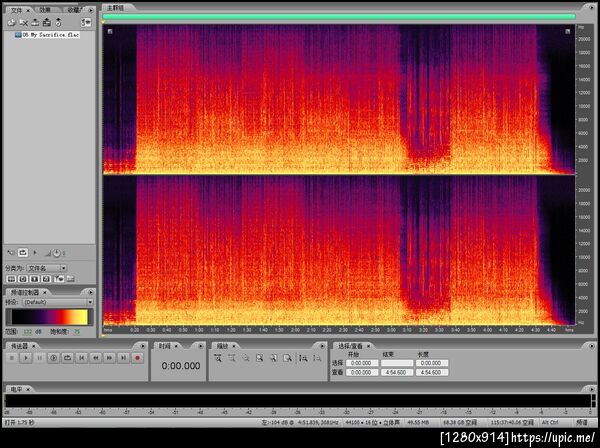Click Play from cursor to end button
Screen dimensions: 600x448
54,358
